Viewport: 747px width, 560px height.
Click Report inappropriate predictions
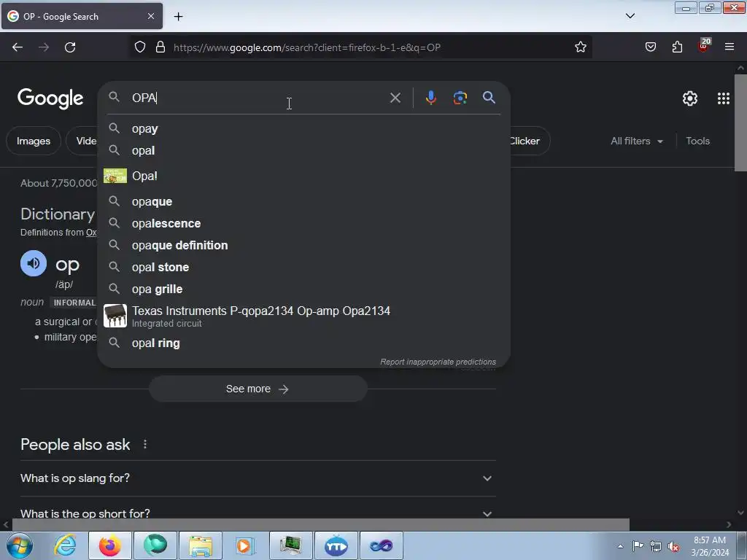438,362
